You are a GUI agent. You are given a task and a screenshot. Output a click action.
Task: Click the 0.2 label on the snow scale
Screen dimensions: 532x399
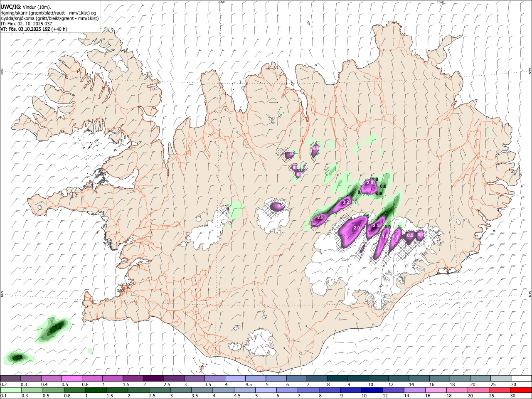[x=3, y=384]
